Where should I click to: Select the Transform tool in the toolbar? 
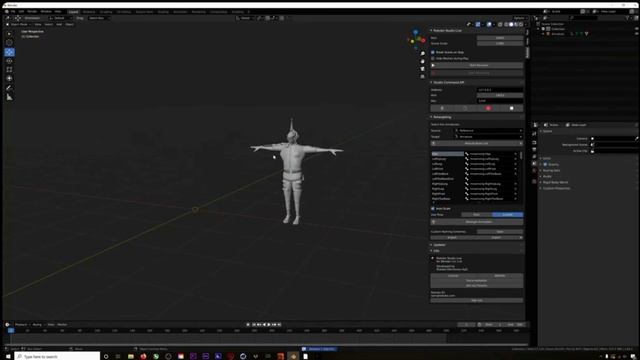pyautogui.click(x=9, y=78)
